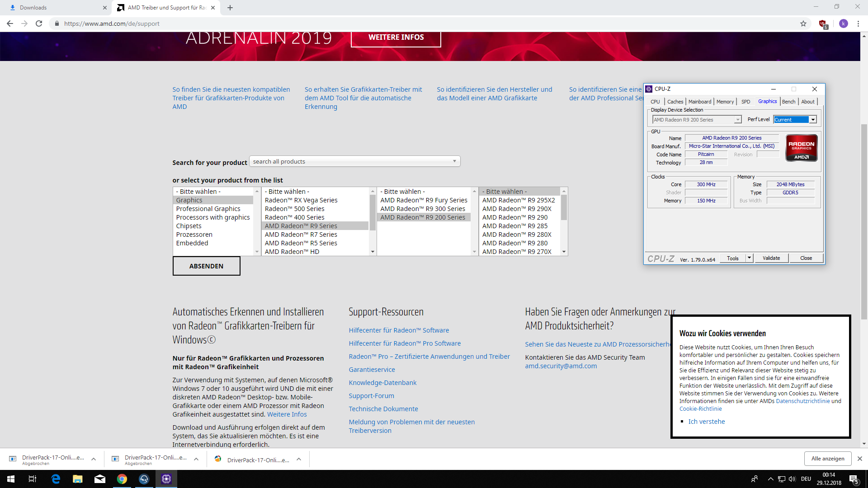The width and height of the screenshot is (868, 488).
Task: Select AMD Radeon R9 290X in list
Action: pos(516,209)
